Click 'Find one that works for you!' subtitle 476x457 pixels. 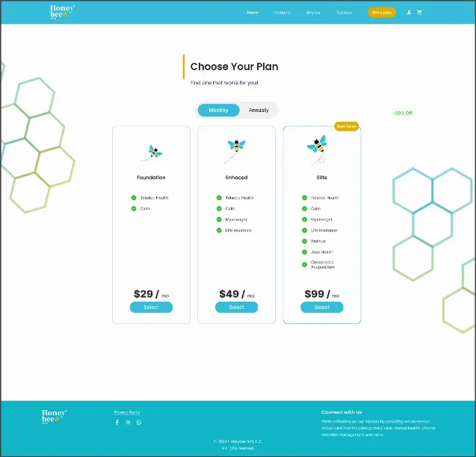coord(224,83)
